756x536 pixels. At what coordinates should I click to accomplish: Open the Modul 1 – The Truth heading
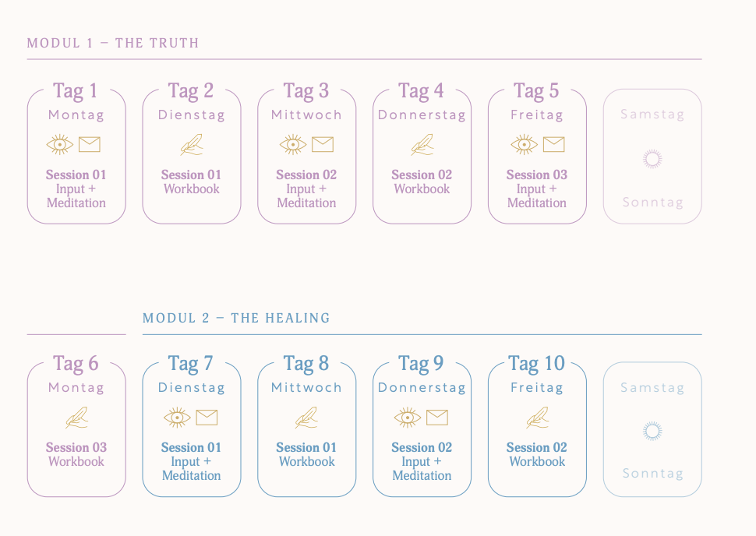(x=113, y=44)
